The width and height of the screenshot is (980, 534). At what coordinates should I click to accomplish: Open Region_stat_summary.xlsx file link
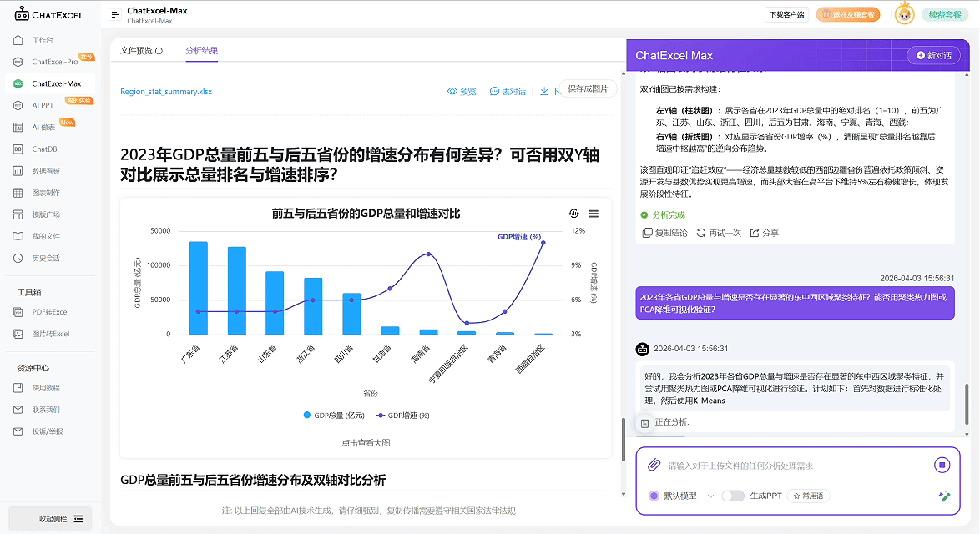click(x=165, y=92)
